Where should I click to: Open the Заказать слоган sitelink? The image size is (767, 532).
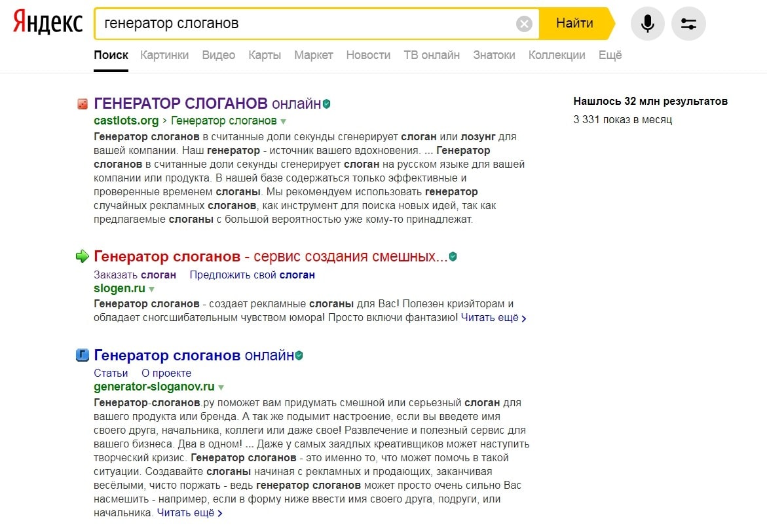135,275
